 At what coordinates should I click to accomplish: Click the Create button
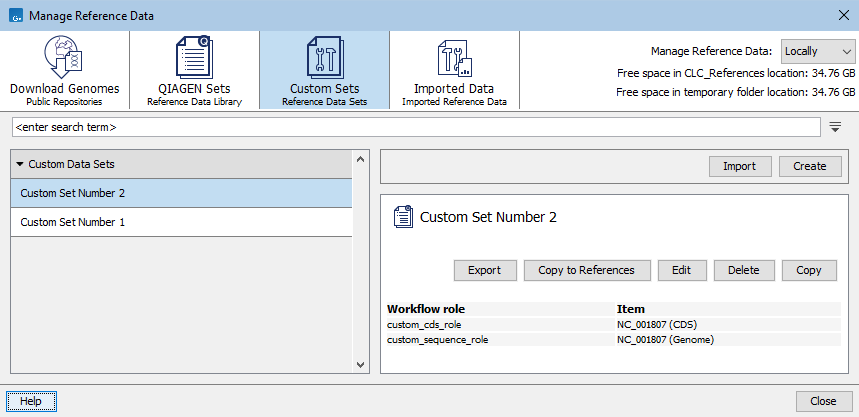coord(810,166)
